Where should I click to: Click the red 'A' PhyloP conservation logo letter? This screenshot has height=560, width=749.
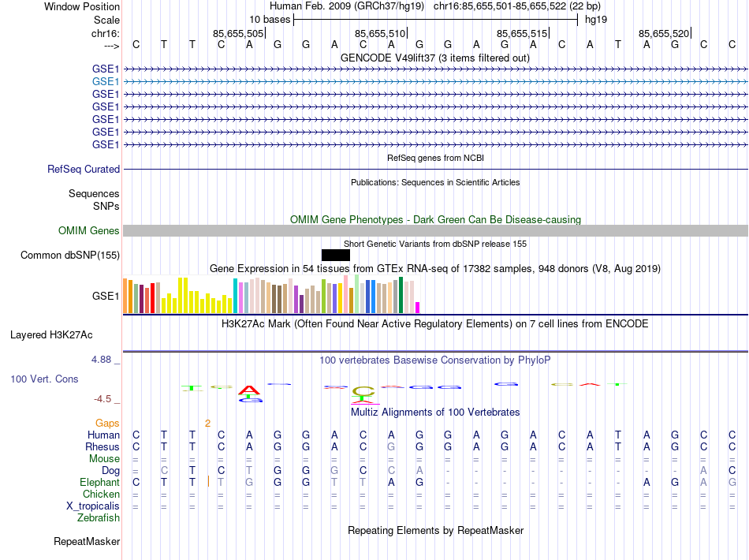[x=250, y=389]
